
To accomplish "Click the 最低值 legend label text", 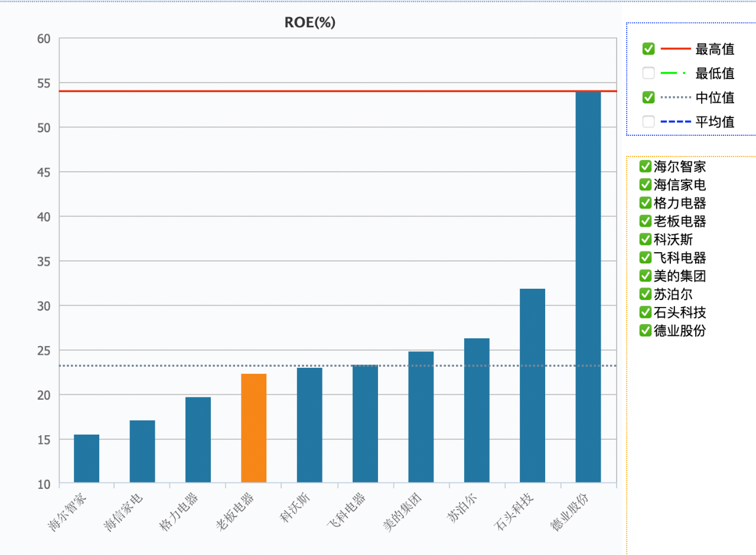I will click(x=715, y=73).
